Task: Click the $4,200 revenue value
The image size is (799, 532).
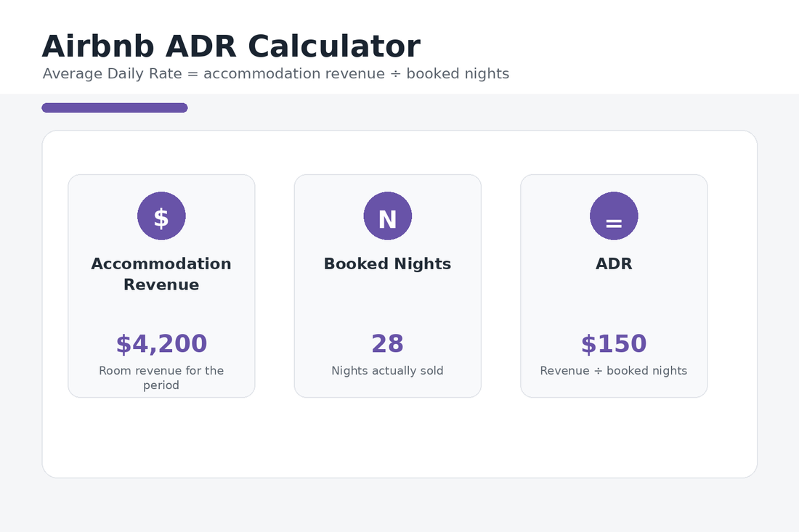Action: (161, 343)
